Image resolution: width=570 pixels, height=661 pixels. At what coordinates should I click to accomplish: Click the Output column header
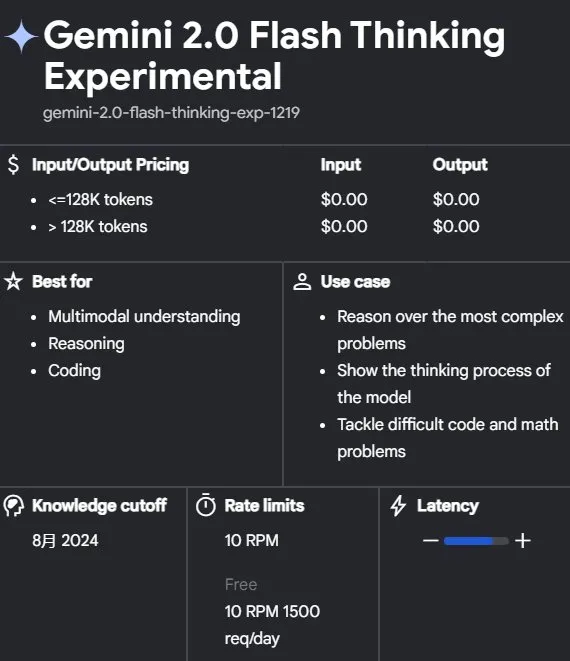point(460,164)
